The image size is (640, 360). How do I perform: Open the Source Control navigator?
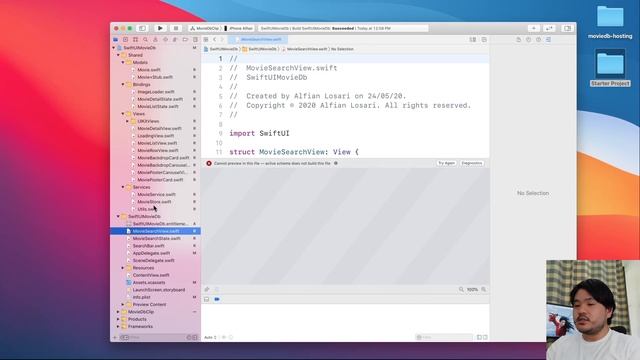125,40
